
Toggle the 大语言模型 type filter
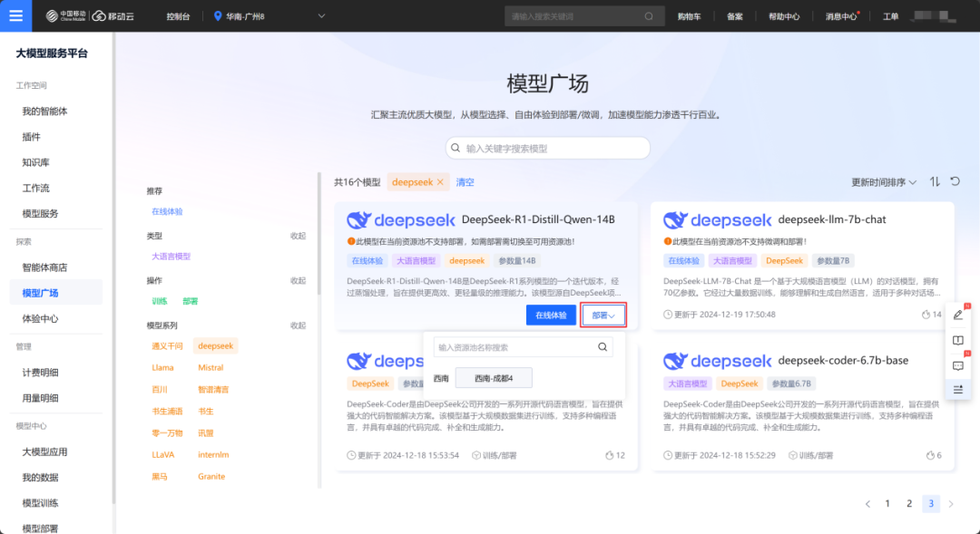[171, 257]
